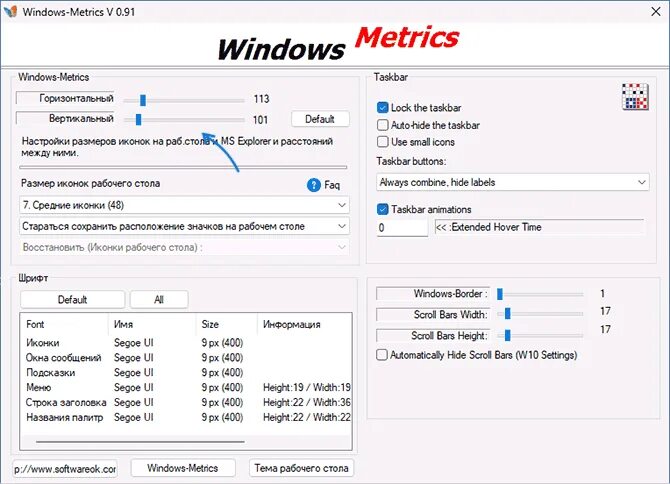670x484 pixels.
Task: Click the Scroll Bars Width slider thumb
Action: (508, 314)
